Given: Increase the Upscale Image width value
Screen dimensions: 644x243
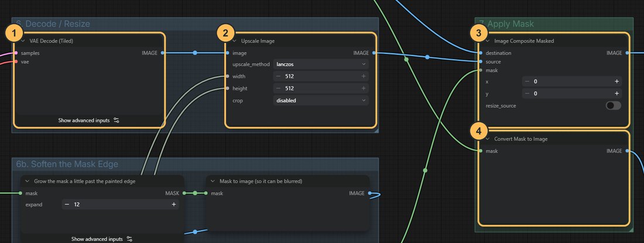Looking at the screenshot, I should pos(364,76).
